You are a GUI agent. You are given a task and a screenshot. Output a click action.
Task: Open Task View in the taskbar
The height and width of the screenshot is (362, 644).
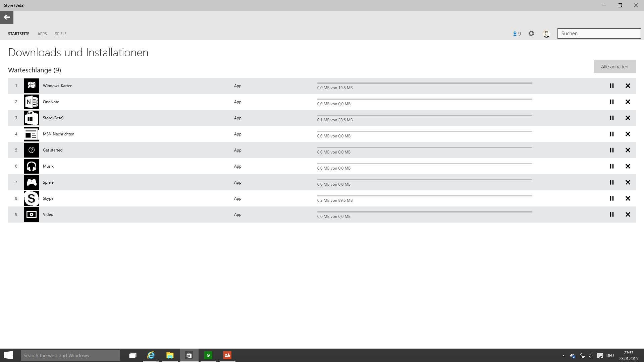click(x=133, y=355)
